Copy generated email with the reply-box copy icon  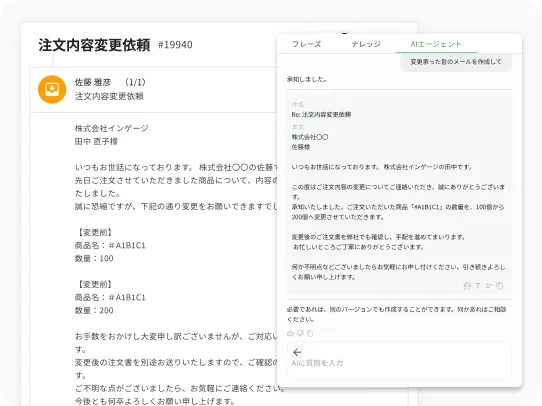tap(499, 286)
